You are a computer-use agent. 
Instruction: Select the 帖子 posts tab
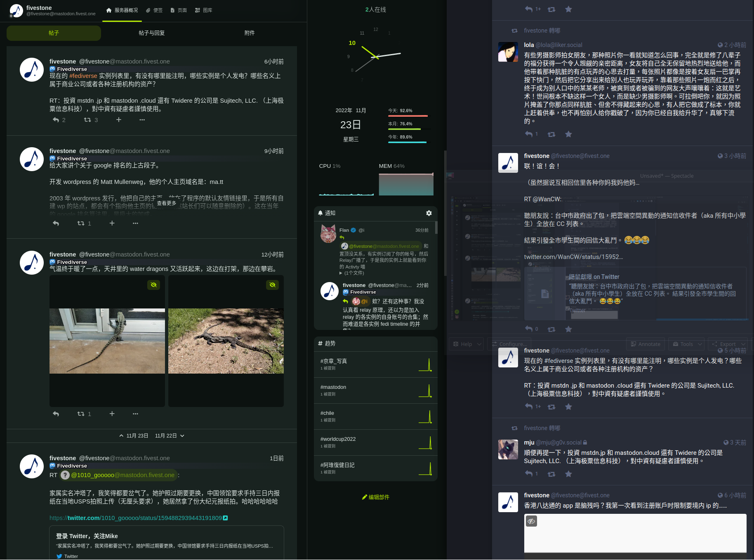(x=54, y=33)
